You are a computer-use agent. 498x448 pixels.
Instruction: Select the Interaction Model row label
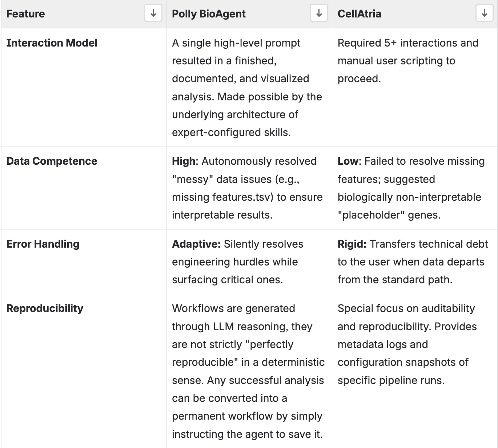[x=52, y=43]
